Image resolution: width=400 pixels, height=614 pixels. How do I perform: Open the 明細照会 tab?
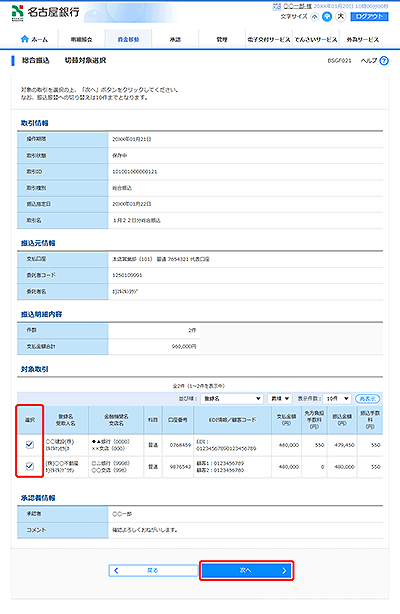pos(81,40)
